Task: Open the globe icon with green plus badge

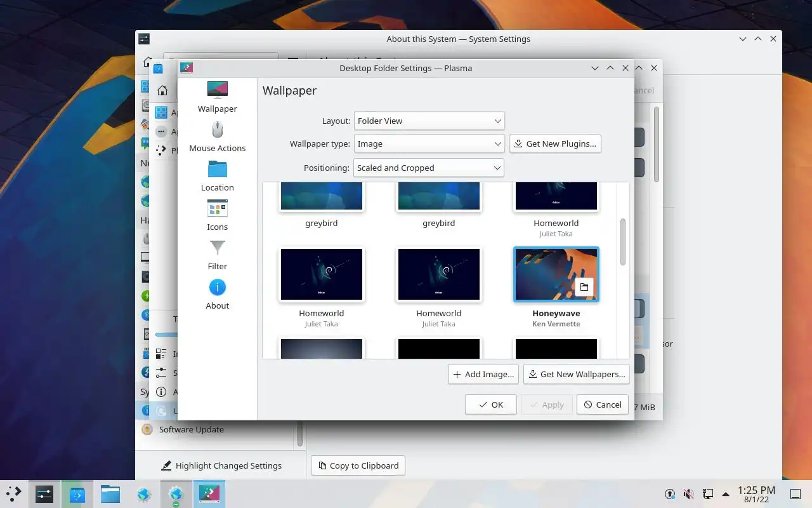Action: point(176,494)
